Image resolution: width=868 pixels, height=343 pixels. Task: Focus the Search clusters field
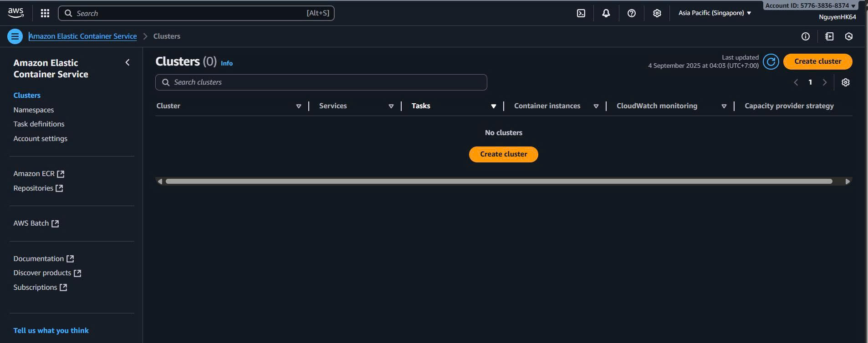pos(321,82)
